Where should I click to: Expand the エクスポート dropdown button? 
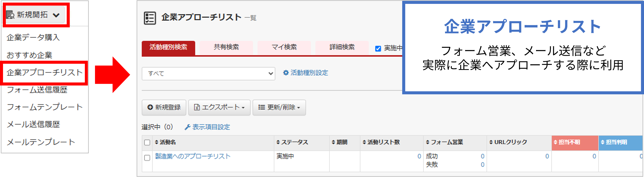(219, 107)
